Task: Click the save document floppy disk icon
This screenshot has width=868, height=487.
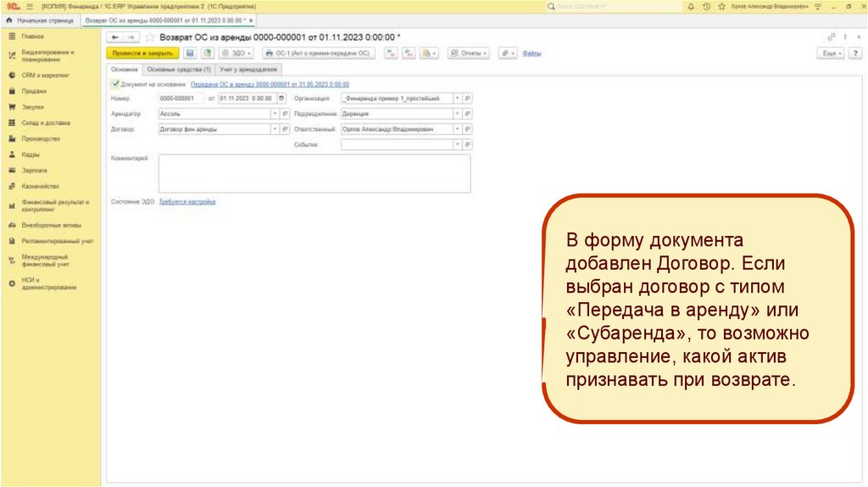Action: pyautogui.click(x=191, y=53)
